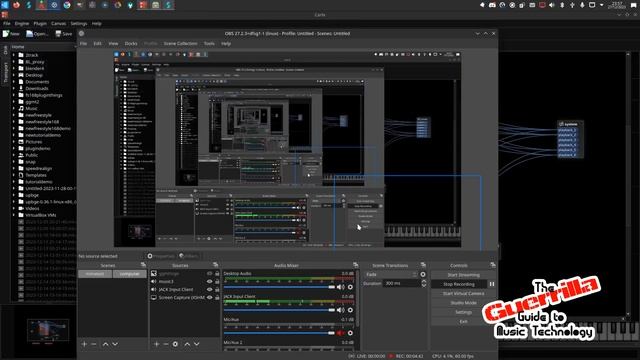Unmute Mic/Aux red speaker icon
Image resolution: width=640 pixels, height=360 pixels.
click(340, 333)
